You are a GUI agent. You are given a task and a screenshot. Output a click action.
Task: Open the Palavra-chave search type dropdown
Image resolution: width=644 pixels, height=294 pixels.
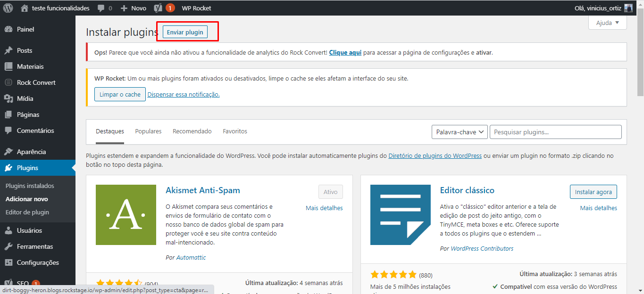[460, 132]
